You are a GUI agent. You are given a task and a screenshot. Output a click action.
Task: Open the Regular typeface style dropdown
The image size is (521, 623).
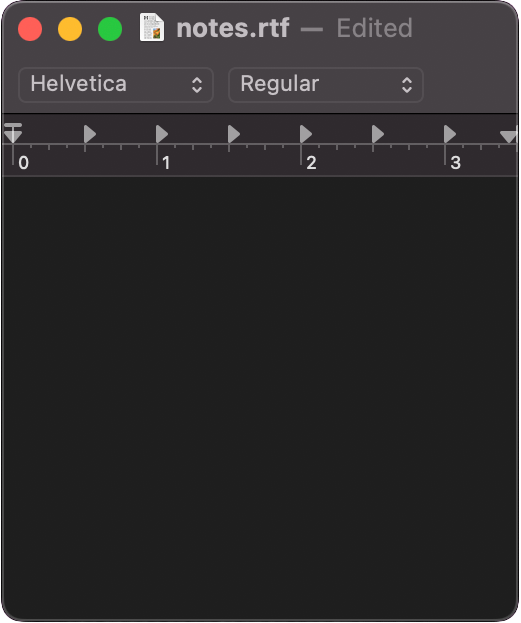click(326, 85)
